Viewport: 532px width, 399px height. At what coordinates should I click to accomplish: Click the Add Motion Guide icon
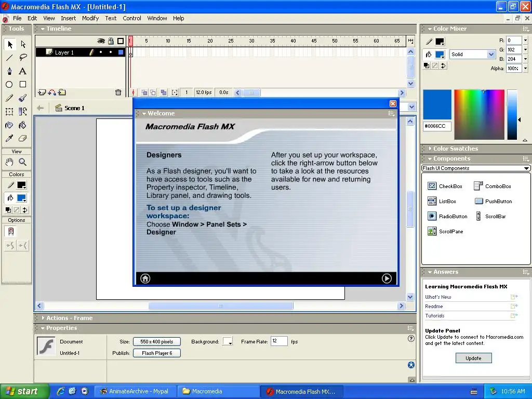tap(52, 92)
